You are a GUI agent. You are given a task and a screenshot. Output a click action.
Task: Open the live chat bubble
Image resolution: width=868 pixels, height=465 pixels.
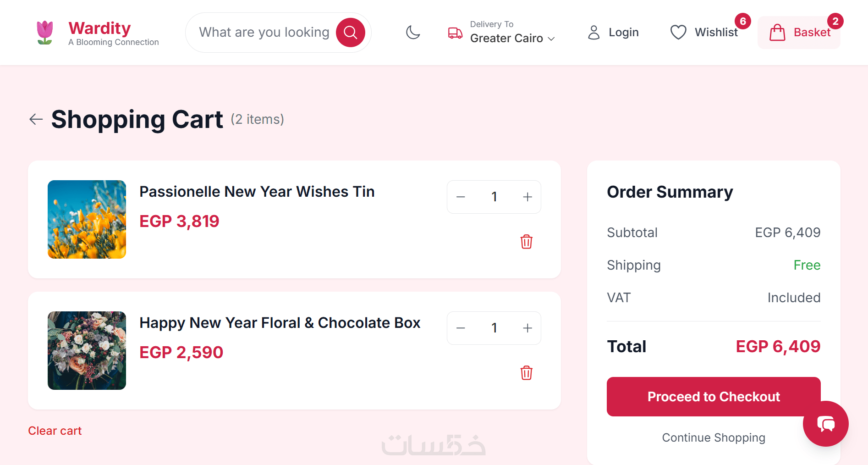pos(825,424)
